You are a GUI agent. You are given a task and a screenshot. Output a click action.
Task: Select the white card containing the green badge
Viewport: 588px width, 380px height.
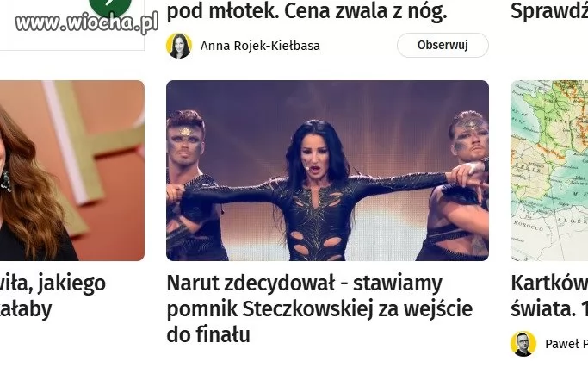coord(72,25)
